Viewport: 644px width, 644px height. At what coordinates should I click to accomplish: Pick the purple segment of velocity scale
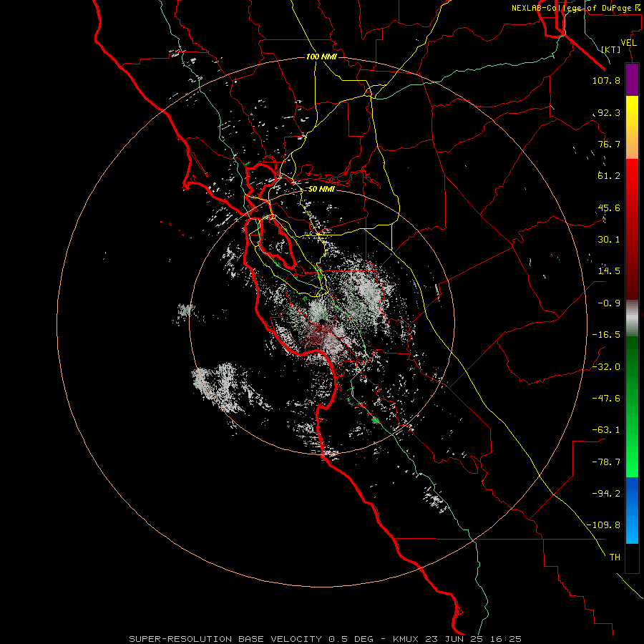tap(632, 80)
